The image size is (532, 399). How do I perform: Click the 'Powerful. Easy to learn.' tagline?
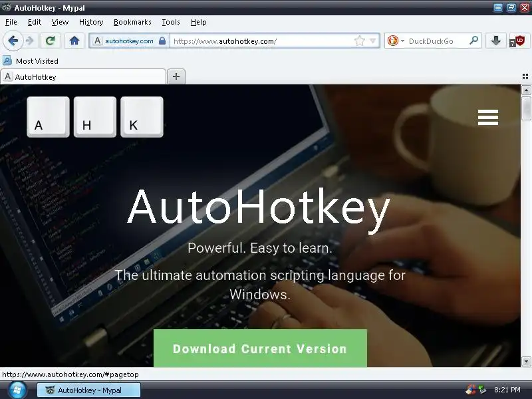coord(260,248)
